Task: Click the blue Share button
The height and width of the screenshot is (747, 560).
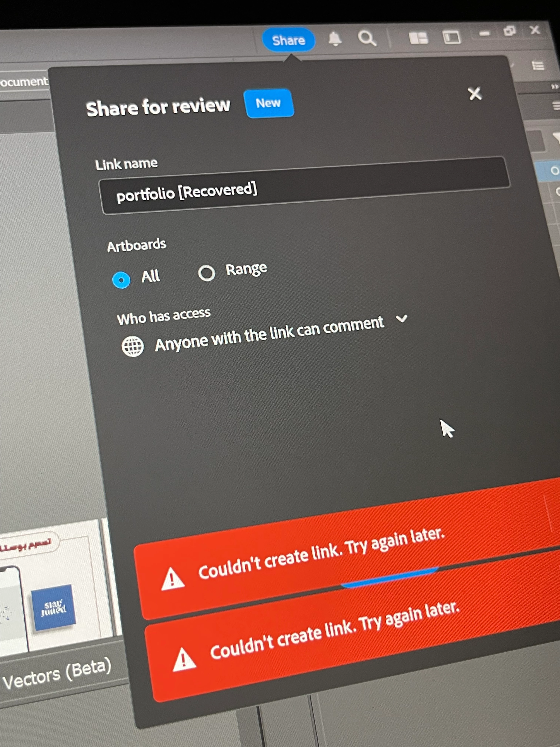Action: click(288, 40)
